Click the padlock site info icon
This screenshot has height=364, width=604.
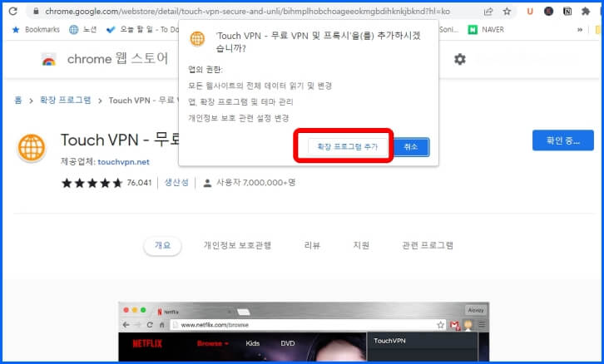coord(36,12)
